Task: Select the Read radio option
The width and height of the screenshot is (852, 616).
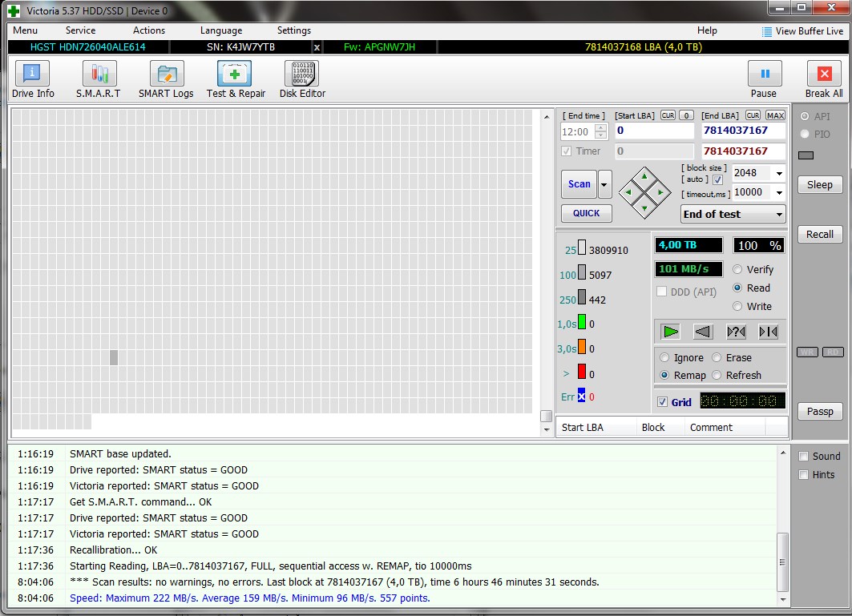Action: click(x=737, y=288)
